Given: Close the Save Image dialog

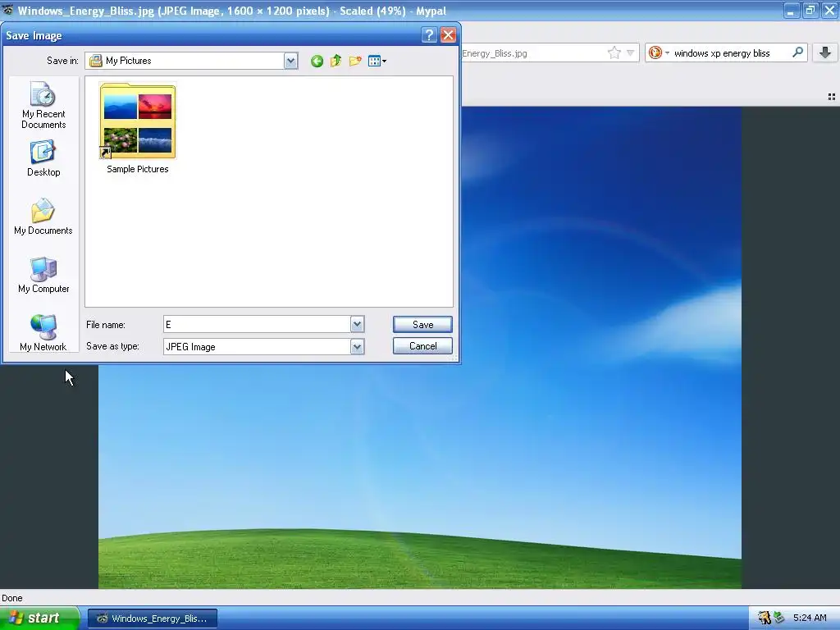Looking at the screenshot, I should (x=449, y=35).
